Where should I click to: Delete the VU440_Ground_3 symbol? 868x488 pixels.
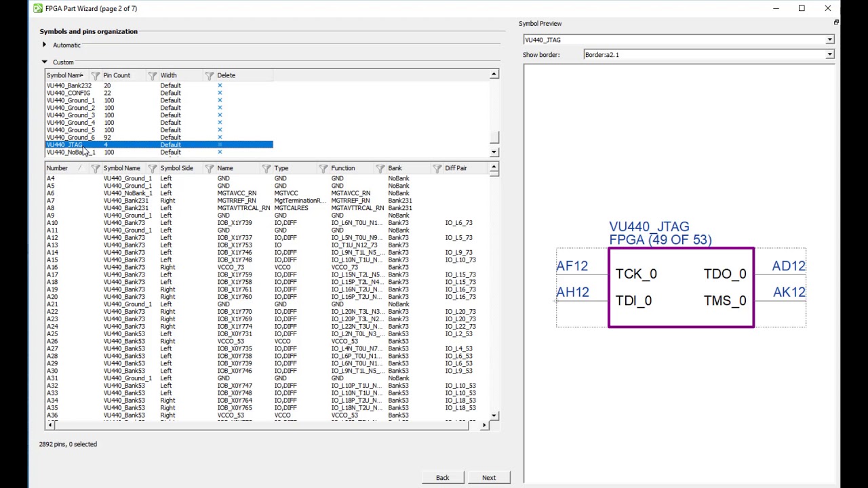coord(220,115)
